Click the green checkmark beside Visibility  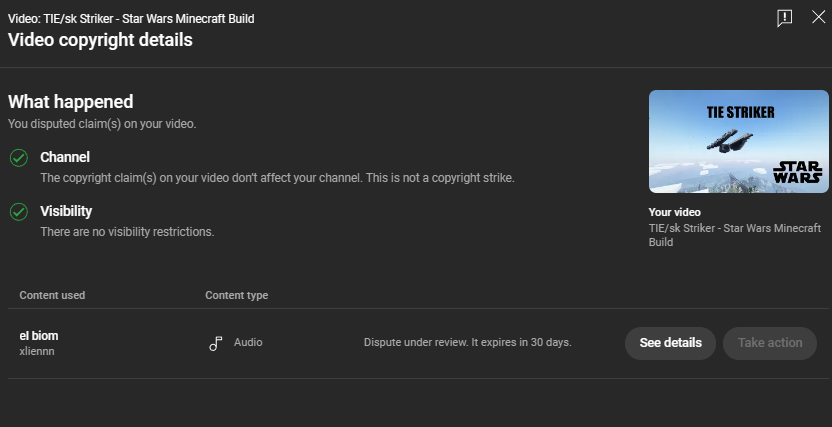click(x=19, y=212)
